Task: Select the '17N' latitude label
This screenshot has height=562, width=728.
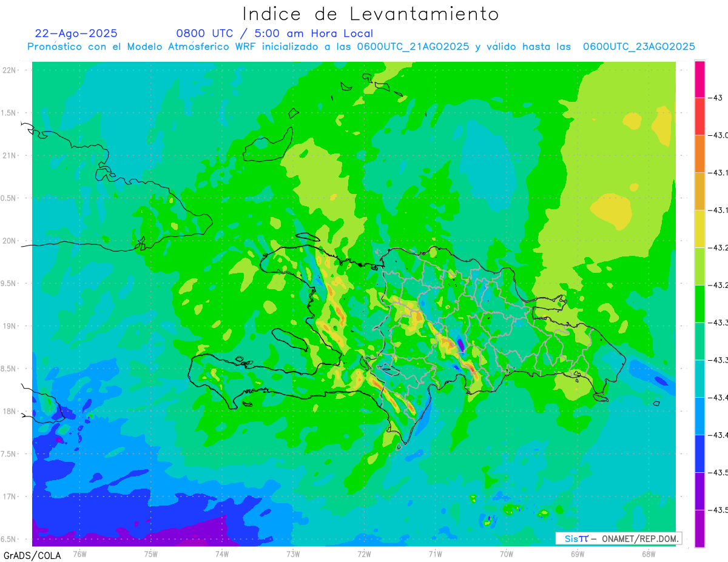Action: click(x=9, y=497)
